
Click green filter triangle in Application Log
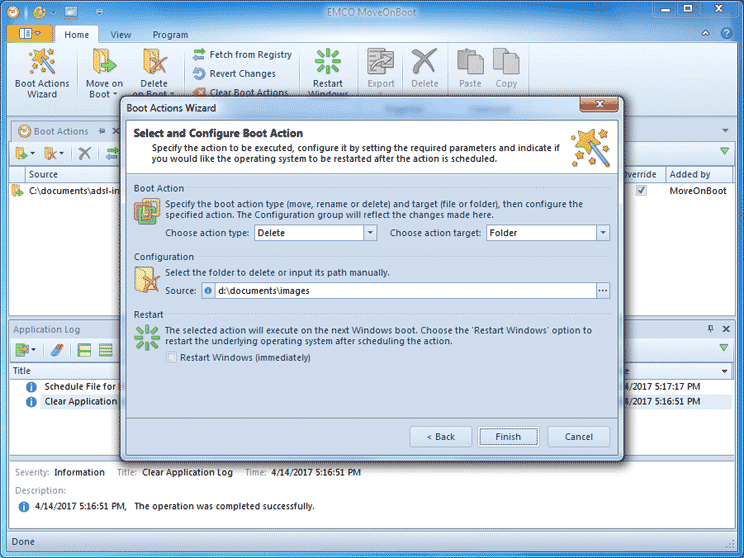pos(724,348)
